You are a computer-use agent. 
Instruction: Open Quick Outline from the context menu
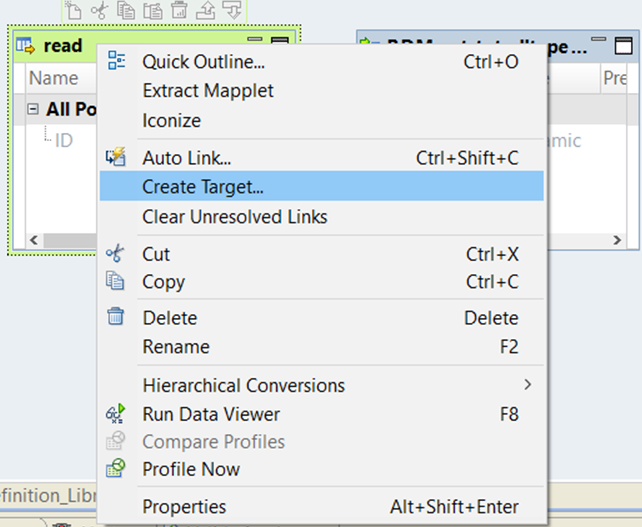tap(321, 62)
